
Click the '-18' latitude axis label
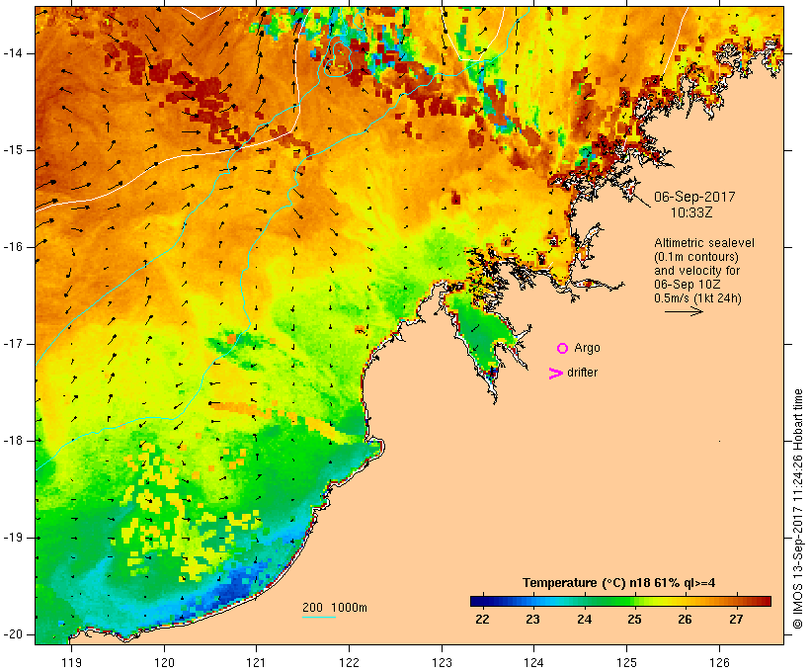coord(13,441)
